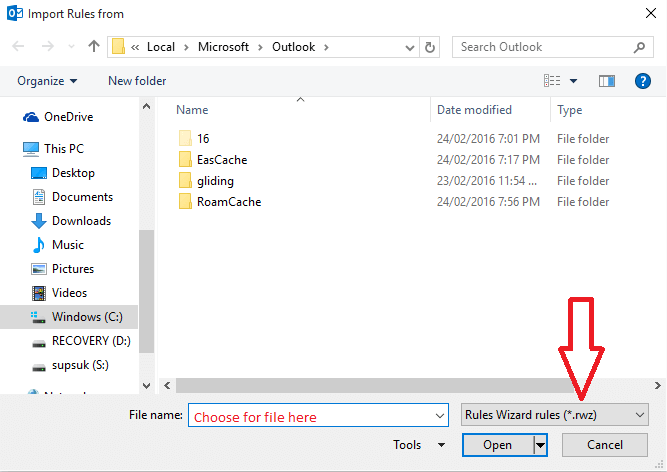Click the Outlook icon in title bar
Screen dimensions: 667x472
pyautogui.click(x=15, y=14)
